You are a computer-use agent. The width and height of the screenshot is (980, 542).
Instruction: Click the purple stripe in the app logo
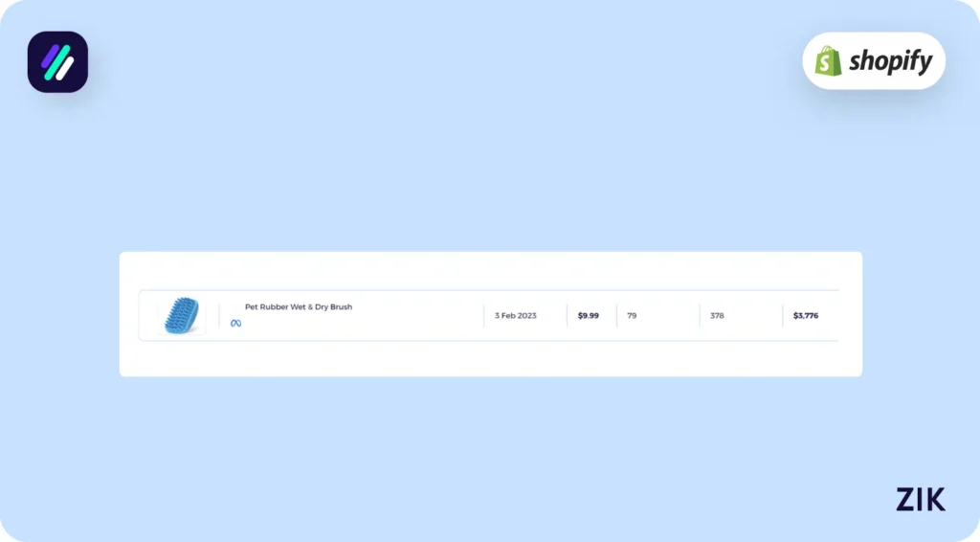(50, 56)
